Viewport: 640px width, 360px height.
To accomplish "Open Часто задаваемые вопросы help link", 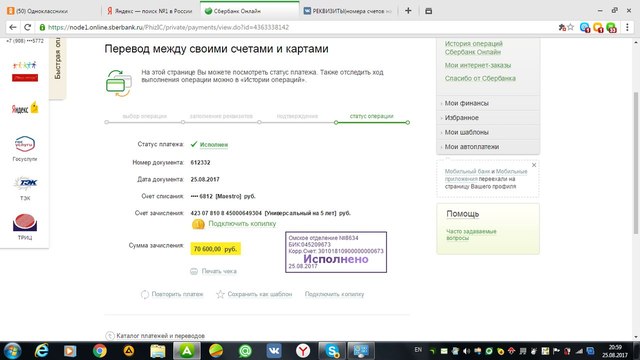I will [x=471, y=235].
